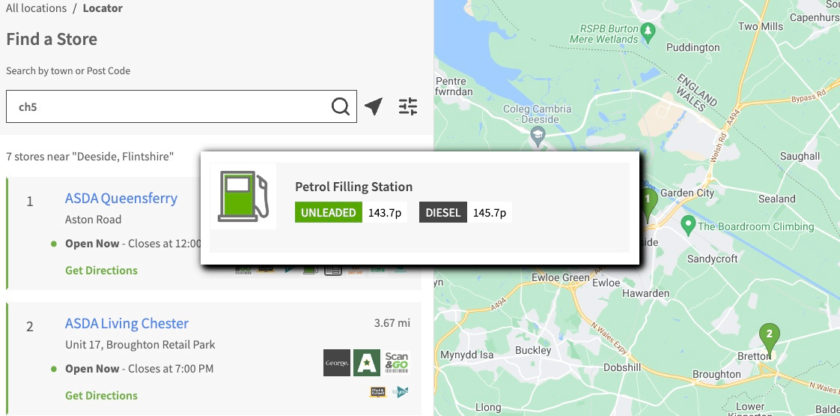Go to All locations breadcrumb
Screen dimensions: 840x416
[x=36, y=9]
